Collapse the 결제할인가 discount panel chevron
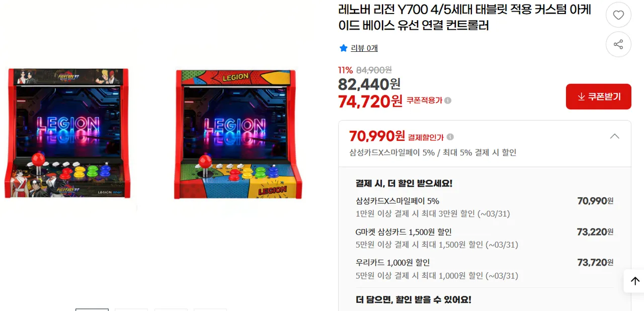The width and height of the screenshot is (644, 311). point(614,136)
